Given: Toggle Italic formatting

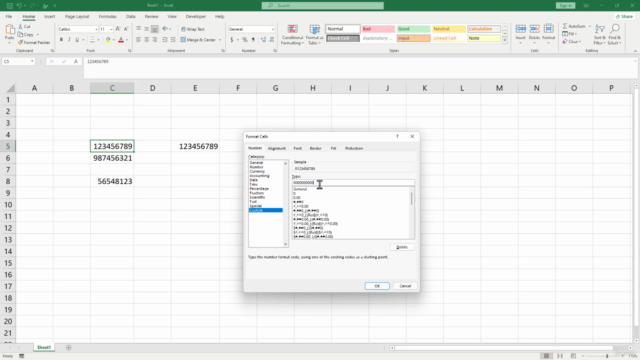Looking at the screenshot, I should [69, 40].
